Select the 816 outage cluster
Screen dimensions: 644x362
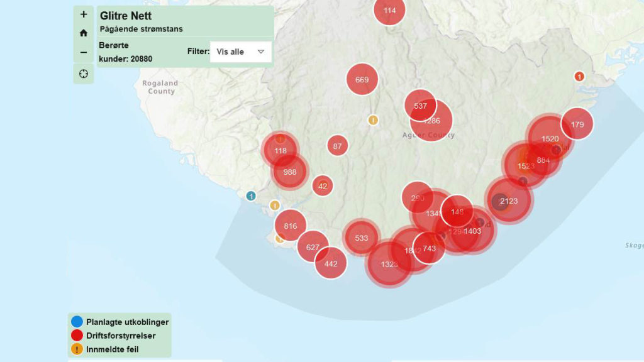(291, 226)
